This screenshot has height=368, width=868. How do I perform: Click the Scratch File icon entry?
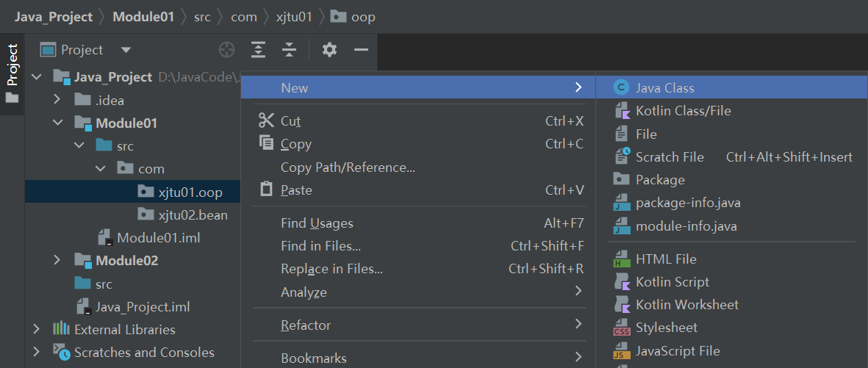622,156
